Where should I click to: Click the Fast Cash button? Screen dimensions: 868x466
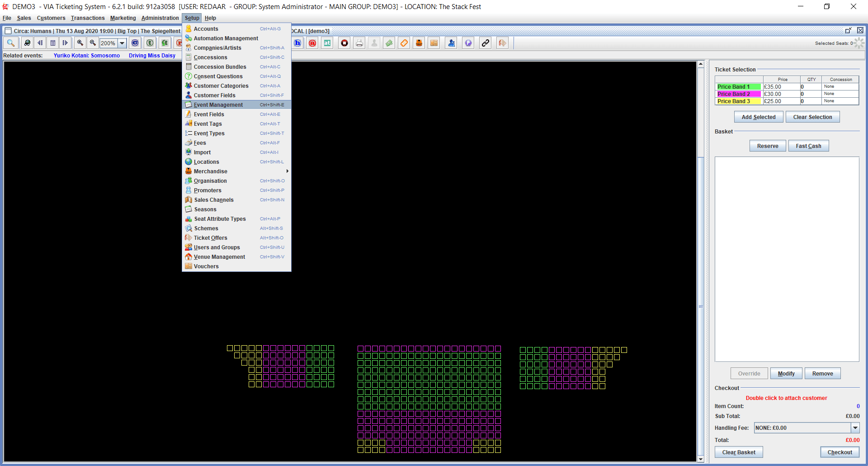(x=808, y=146)
